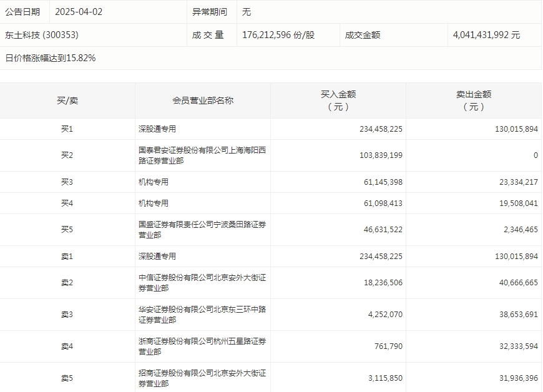The image size is (543, 392).
Task: Select sell amount 32,333,594
Action: 519,346
